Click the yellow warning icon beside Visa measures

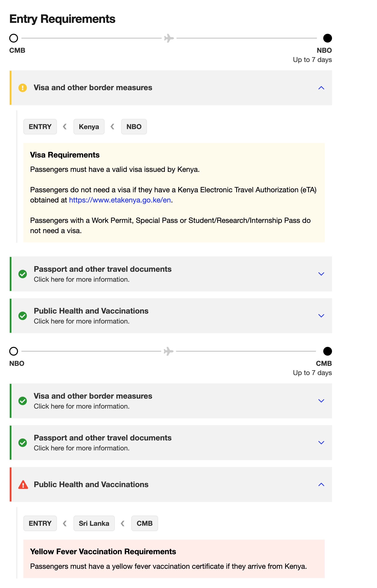[23, 88]
